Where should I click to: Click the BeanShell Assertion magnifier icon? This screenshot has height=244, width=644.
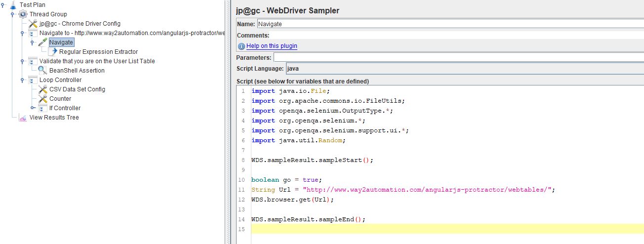tap(42, 71)
